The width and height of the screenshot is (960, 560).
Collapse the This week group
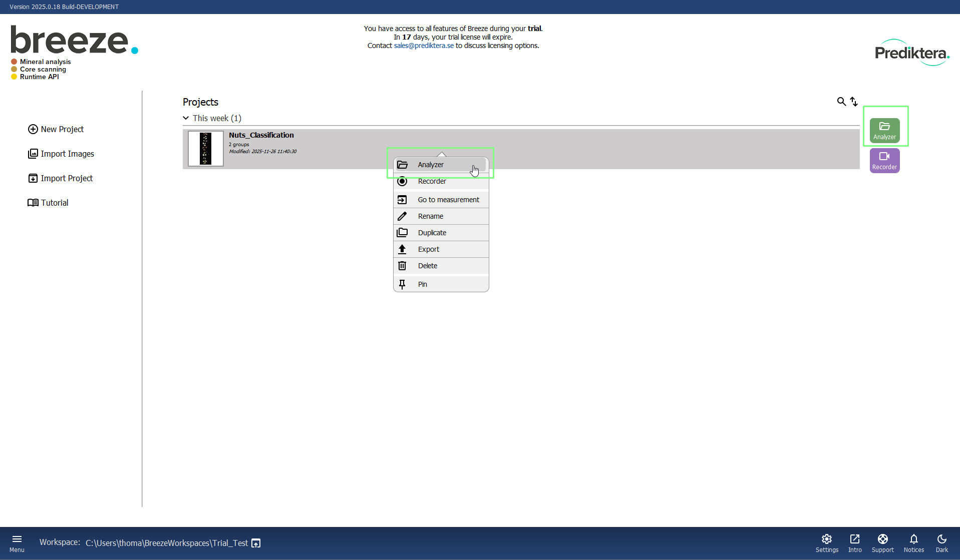[186, 118]
